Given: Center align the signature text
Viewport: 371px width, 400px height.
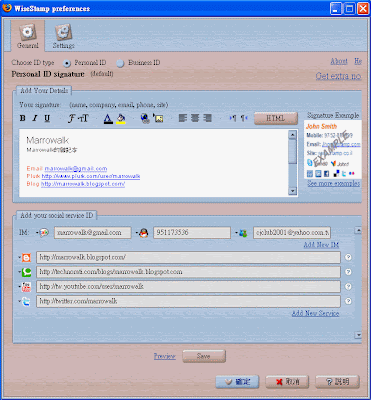Looking at the screenshot, I should 195,118.
